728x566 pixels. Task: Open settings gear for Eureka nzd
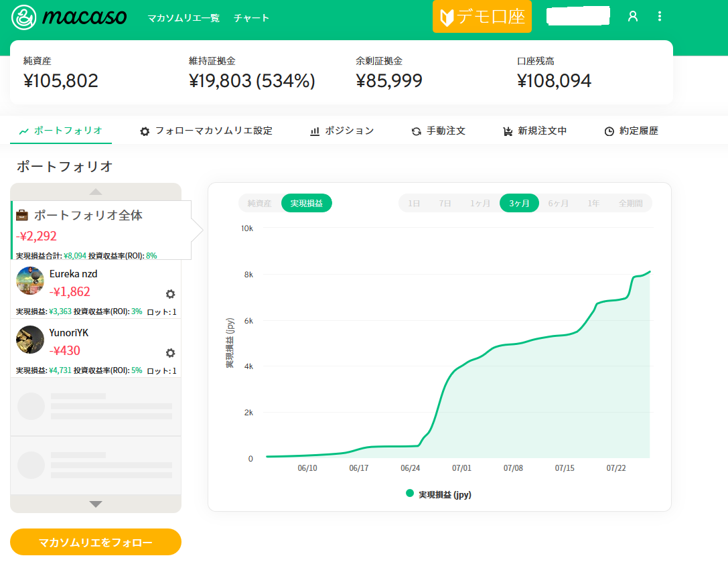coord(170,294)
